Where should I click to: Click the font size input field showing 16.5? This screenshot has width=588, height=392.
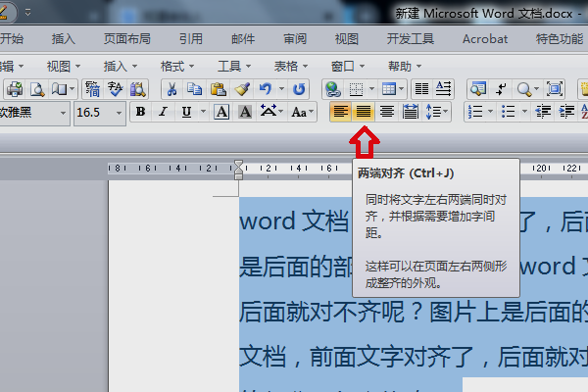pos(94,113)
